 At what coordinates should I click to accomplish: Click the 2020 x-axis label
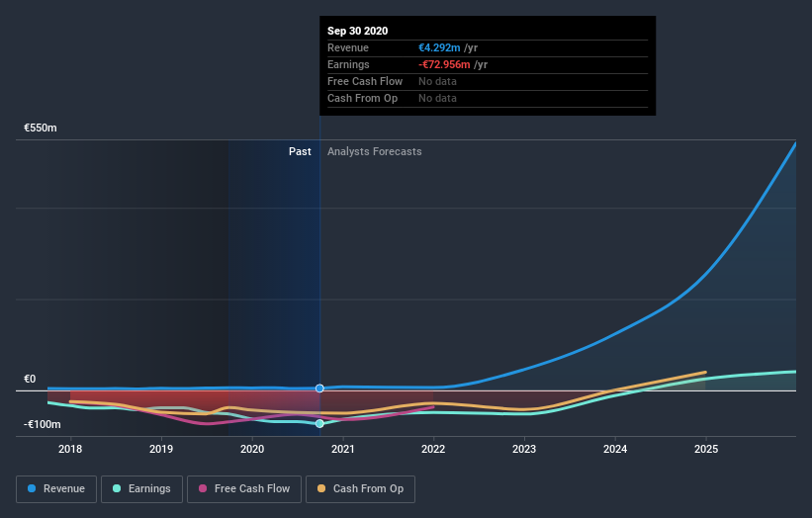252,449
